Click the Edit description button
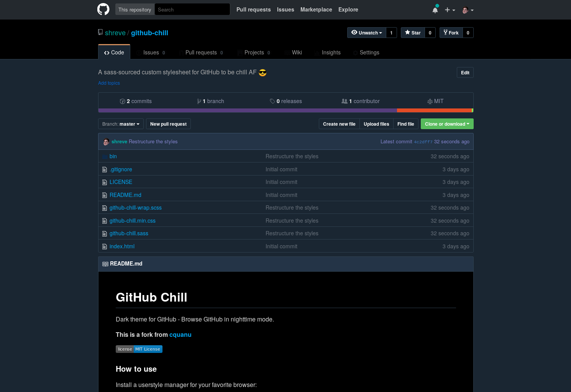 tap(465, 72)
